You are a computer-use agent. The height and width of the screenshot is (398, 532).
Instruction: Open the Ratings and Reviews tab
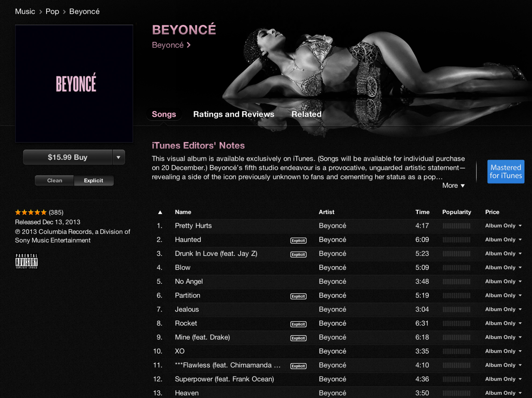234,114
